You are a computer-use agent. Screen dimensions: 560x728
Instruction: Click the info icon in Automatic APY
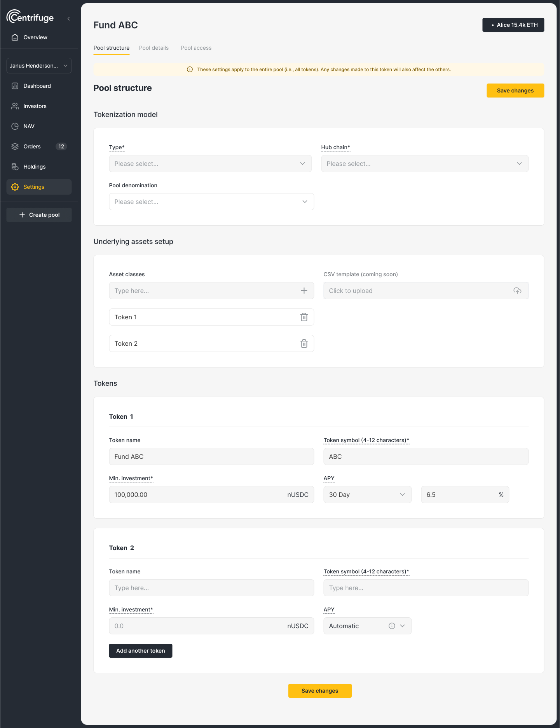click(x=392, y=626)
